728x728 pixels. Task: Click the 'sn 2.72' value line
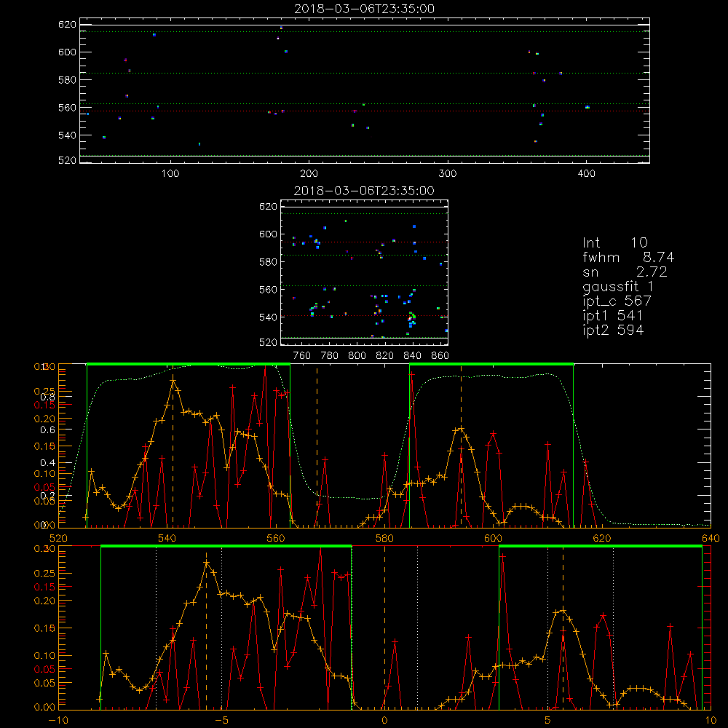point(625,272)
